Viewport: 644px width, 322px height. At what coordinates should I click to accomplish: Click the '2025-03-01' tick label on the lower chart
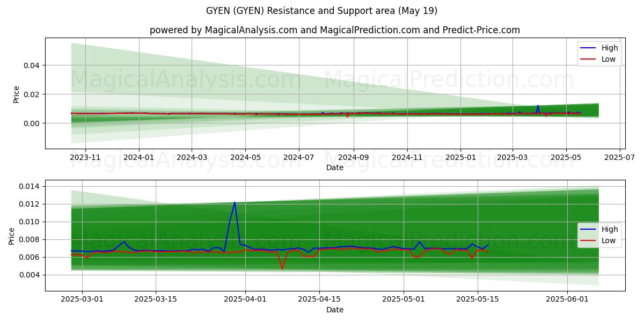tap(82, 300)
